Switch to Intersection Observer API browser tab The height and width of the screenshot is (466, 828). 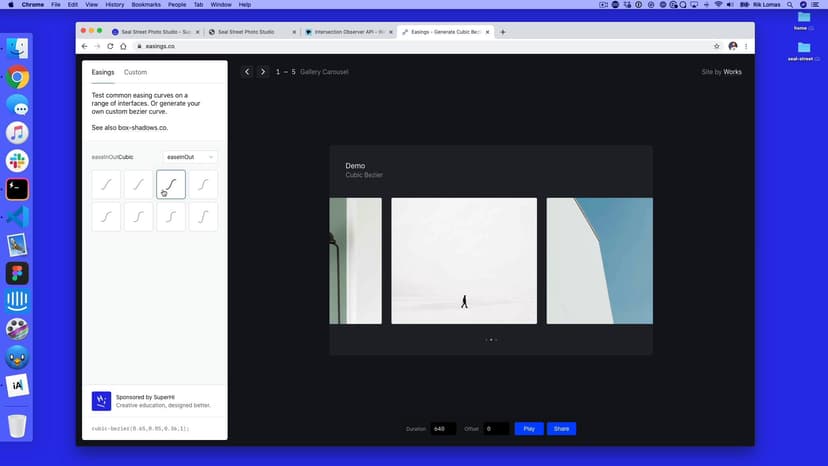pos(347,32)
